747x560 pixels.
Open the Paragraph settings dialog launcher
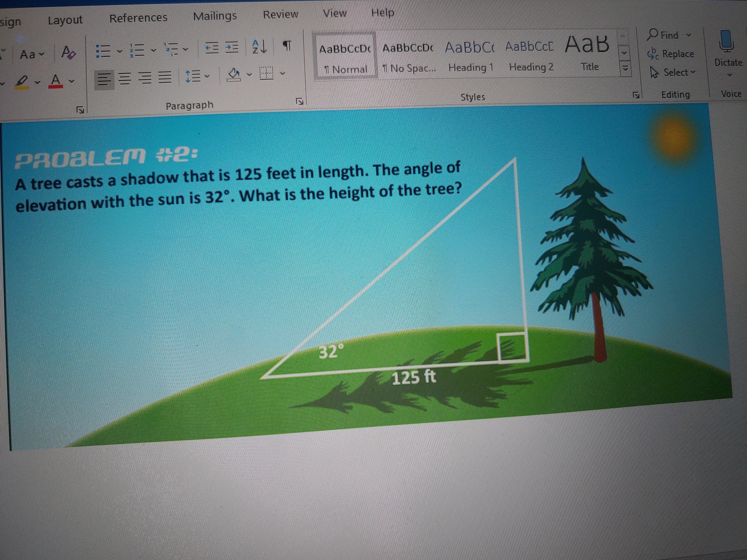[x=300, y=101]
